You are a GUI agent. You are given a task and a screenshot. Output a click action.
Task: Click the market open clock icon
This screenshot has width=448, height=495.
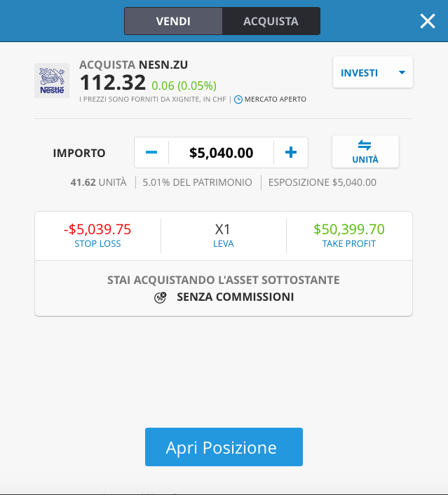238,100
